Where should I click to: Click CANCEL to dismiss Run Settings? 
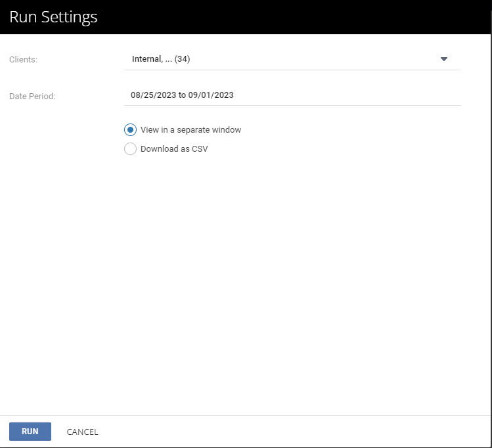[x=83, y=432]
